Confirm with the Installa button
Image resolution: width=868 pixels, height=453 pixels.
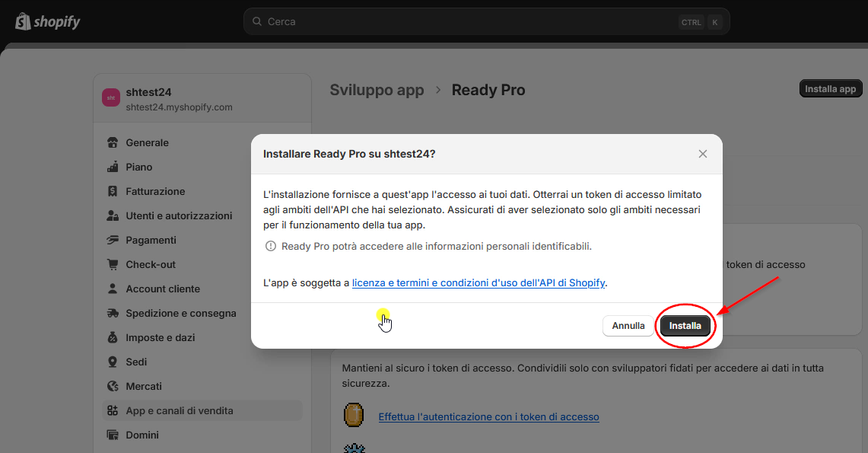point(685,326)
